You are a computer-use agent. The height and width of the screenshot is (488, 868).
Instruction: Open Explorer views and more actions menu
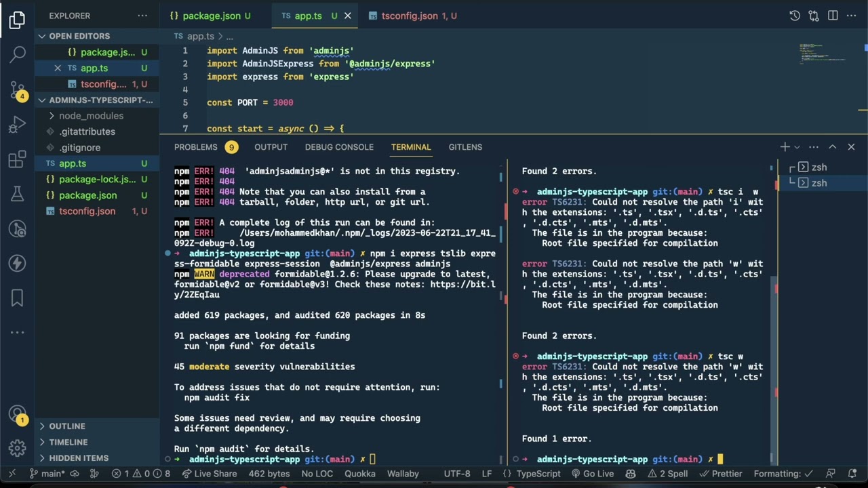pos(142,16)
